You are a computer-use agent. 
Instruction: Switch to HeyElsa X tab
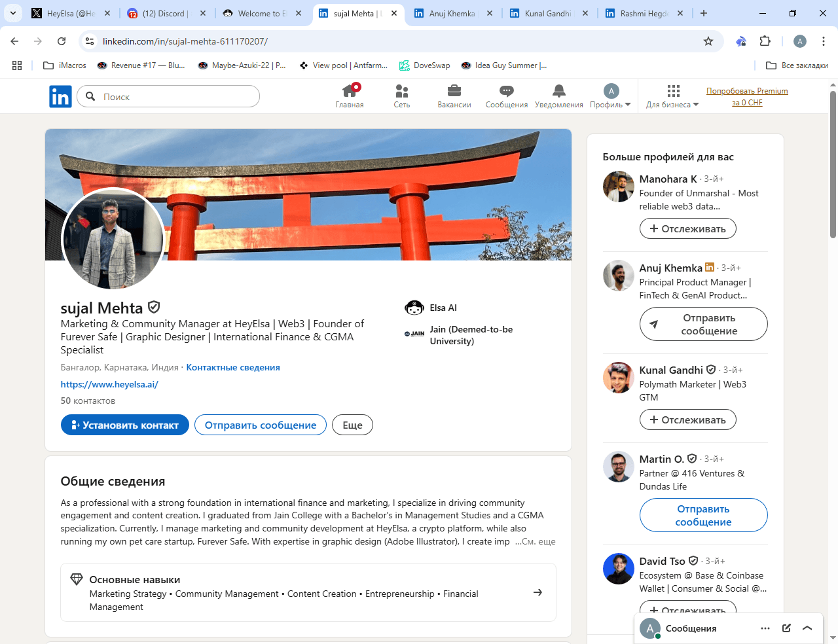tap(71, 13)
